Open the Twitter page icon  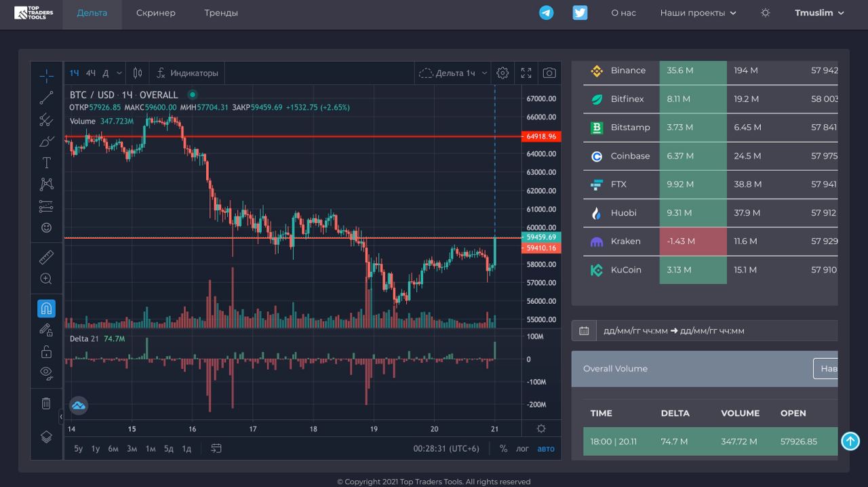pyautogui.click(x=580, y=13)
